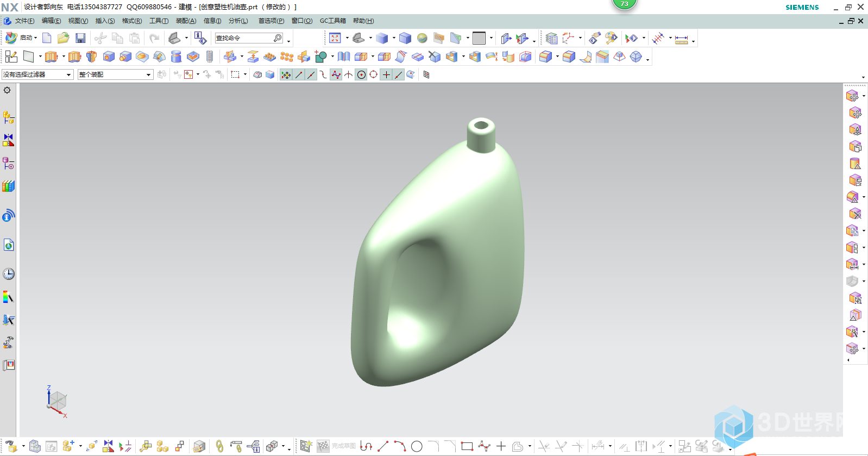Toggle Control Point snap
The width and height of the screenshot is (868, 456).
(323, 75)
